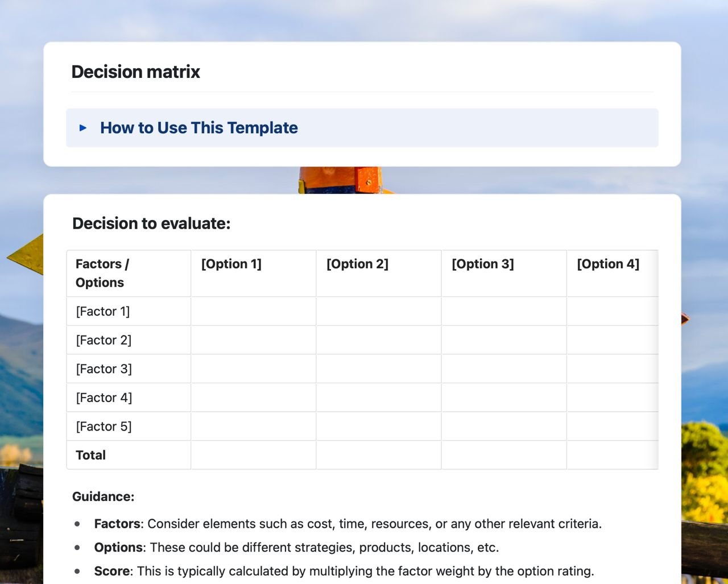
Task: Click the [Factor 1] row label
Action: tap(103, 311)
